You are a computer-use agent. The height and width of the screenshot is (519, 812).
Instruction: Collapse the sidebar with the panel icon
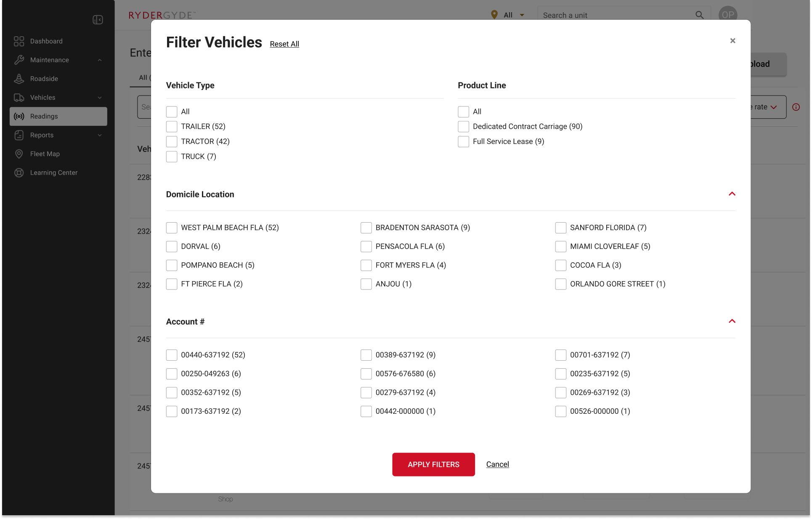pos(98,20)
